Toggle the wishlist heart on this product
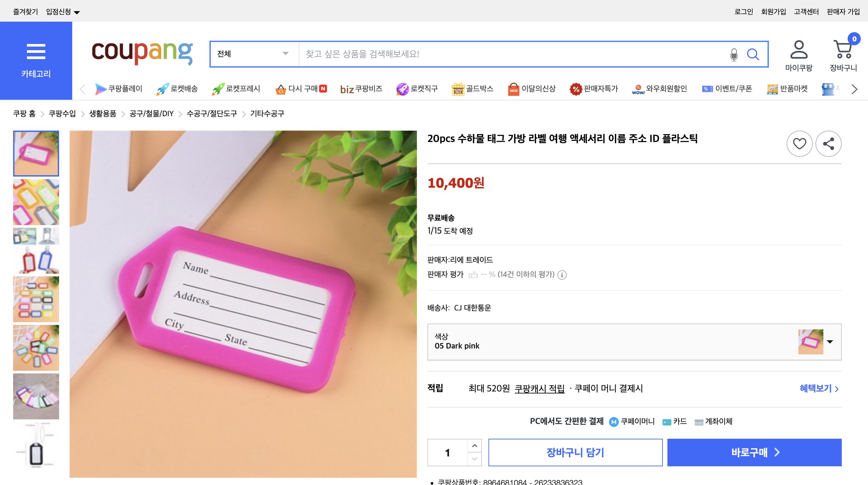Screen dimensions: 868x485 point(799,143)
